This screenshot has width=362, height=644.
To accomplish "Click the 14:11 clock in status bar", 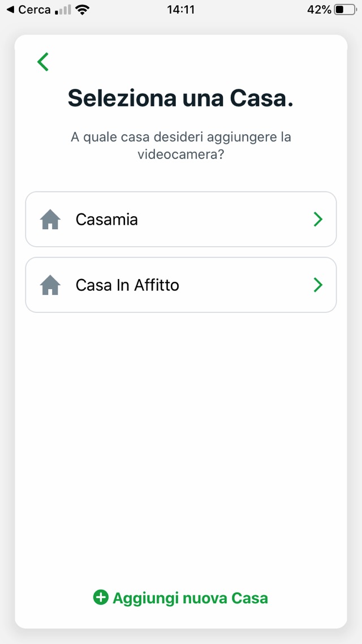I will (181, 10).
